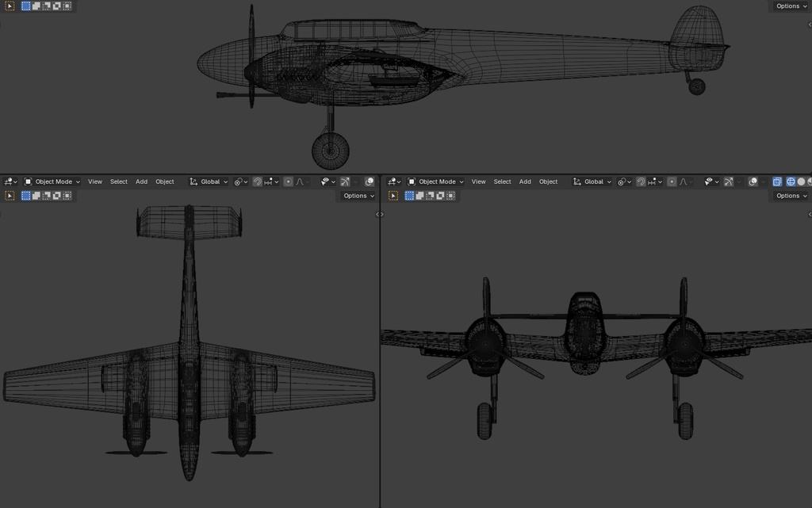812x508 pixels.
Task: Toggle X-ray mode in the front-view viewport
Action: 777,181
